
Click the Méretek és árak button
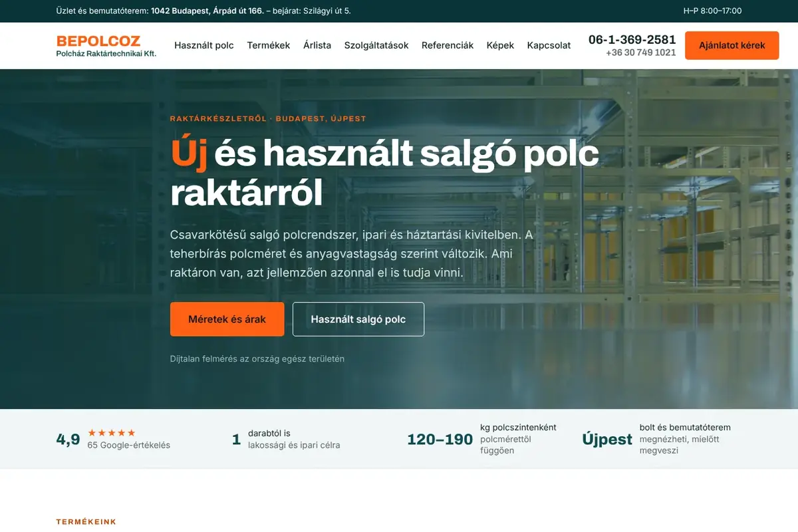227,319
